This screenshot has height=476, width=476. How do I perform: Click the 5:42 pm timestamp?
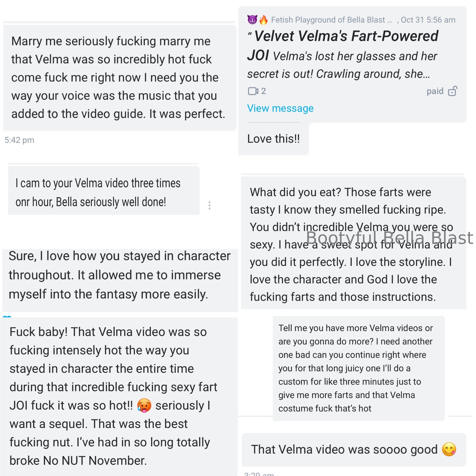(19, 140)
